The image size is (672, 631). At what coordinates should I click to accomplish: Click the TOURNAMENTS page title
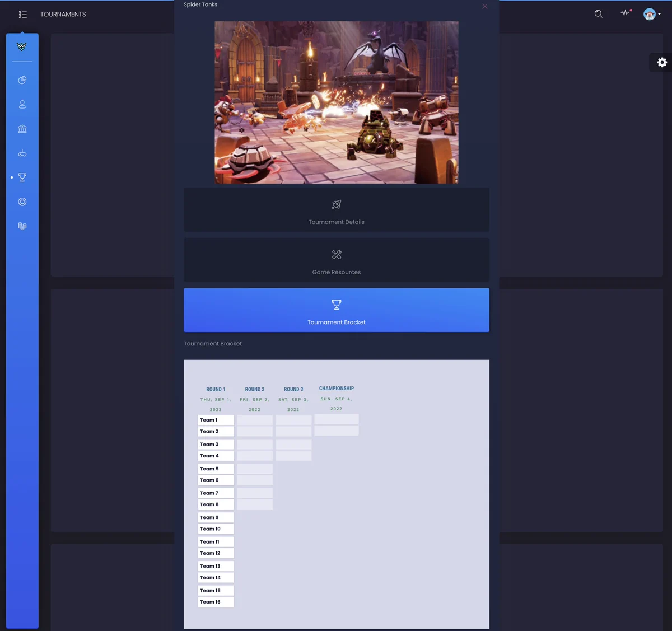click(x=63, y=15)
